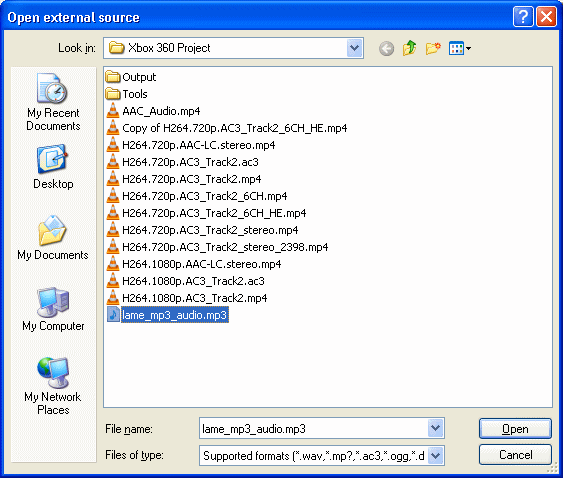Screen dimensions: 563x478
Task: Open My Network Places shortcut
Action: [x=53, y=386]
